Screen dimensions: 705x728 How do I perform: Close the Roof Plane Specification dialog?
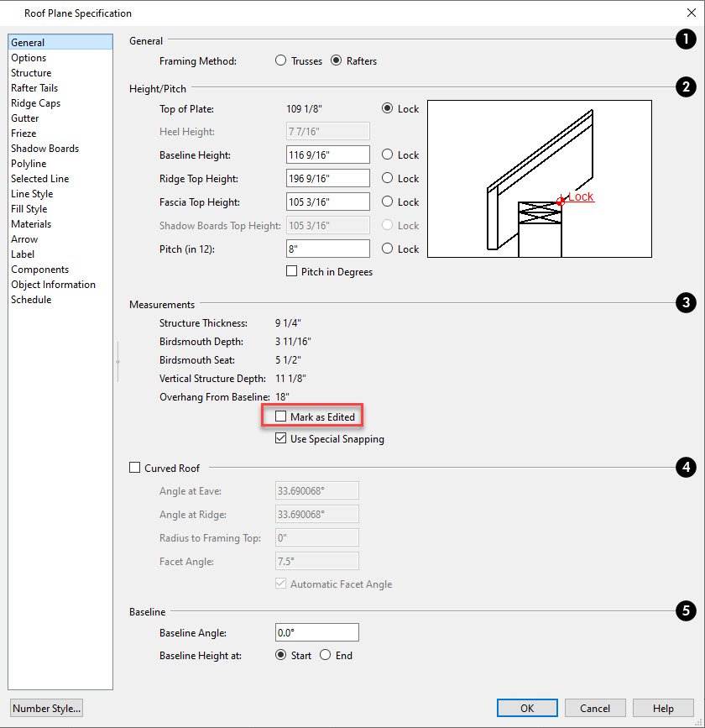pos(691,13)
